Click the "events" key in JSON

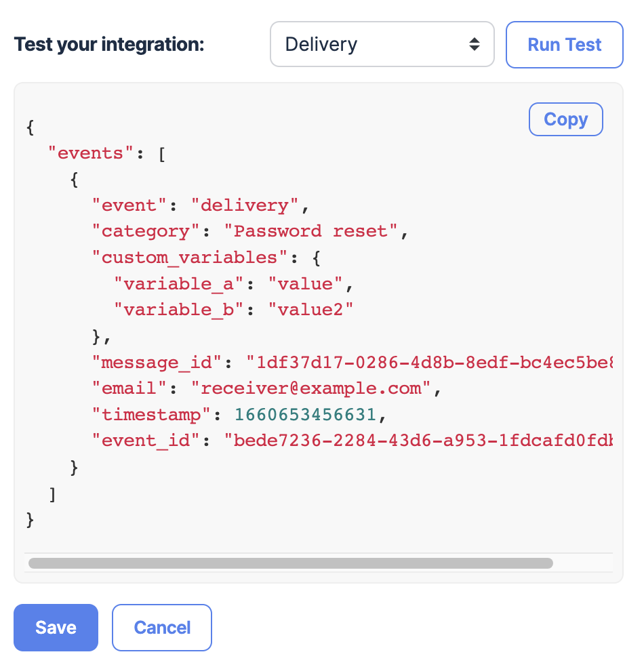click(x=86, y=153)
